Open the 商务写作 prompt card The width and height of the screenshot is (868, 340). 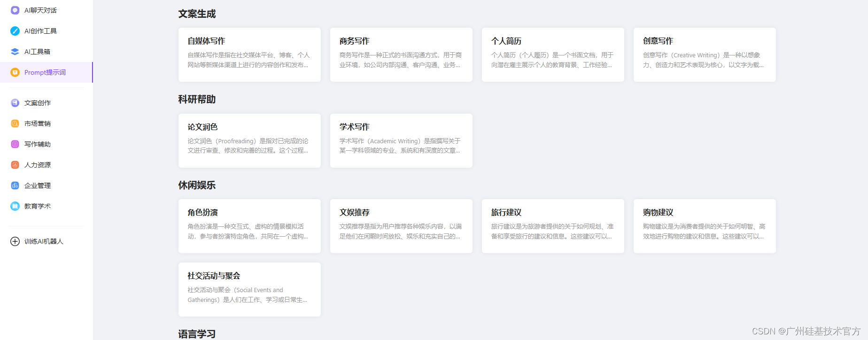[x=401, y=54]
